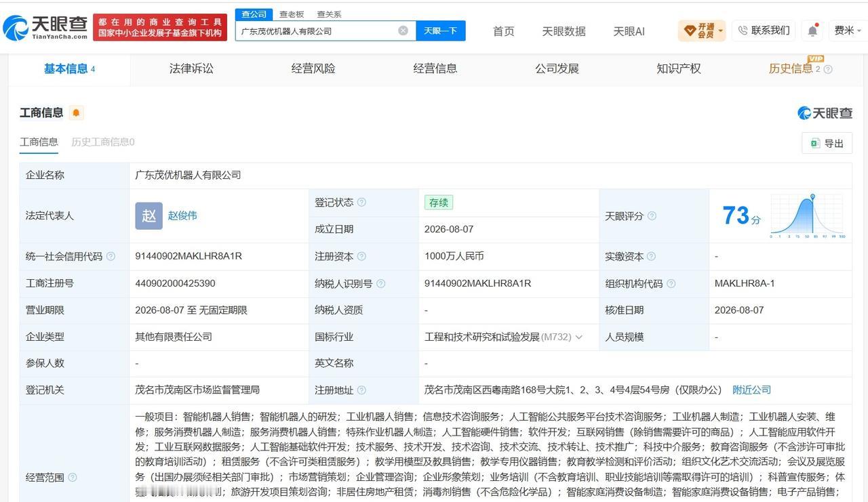Viewport: 868px width, 502px height.
Task: Click 其他有限责任公司 enterprise type value
Action: click(174, 337)
